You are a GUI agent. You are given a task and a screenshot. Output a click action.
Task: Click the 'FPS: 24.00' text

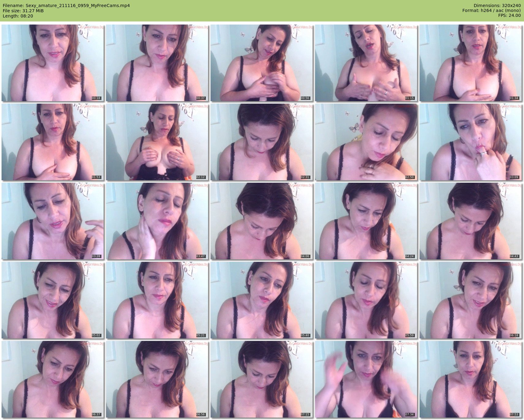click(510, 16)
